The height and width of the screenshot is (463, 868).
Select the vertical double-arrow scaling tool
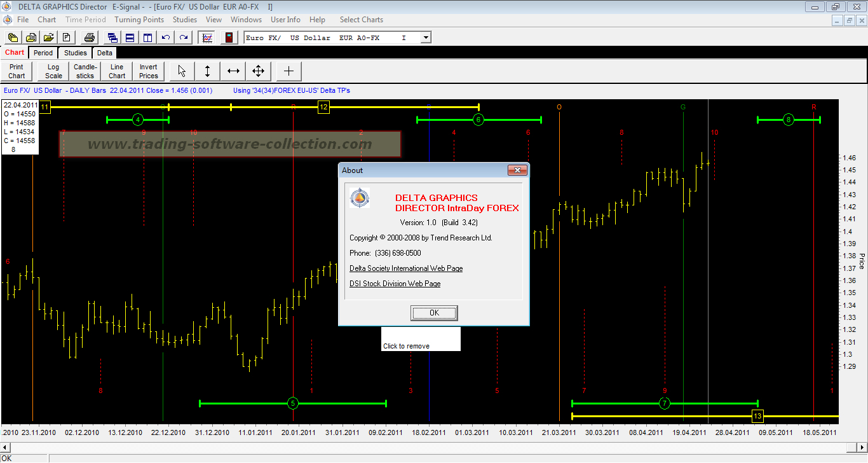pyautogui.click(x=207, y=71)
